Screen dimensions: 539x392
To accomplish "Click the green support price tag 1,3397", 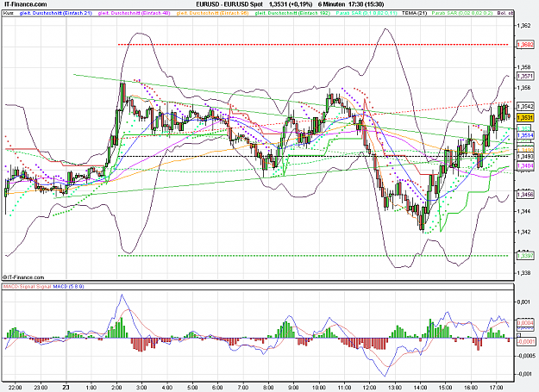I will pyautogui.click(x=525, y=256).
